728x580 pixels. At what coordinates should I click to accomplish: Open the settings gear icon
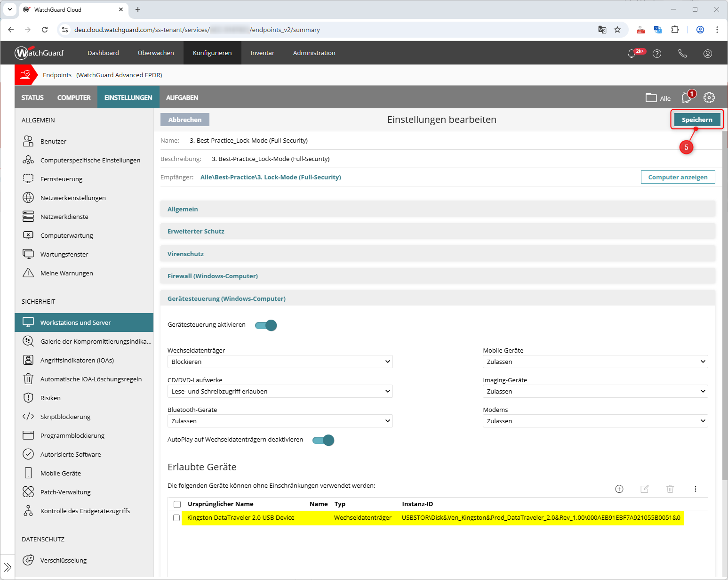coord(709,97)
